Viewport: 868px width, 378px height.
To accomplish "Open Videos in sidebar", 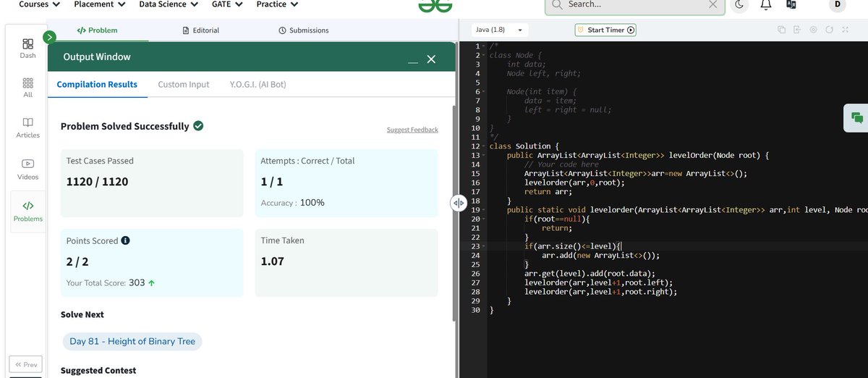I will point(27,169).
